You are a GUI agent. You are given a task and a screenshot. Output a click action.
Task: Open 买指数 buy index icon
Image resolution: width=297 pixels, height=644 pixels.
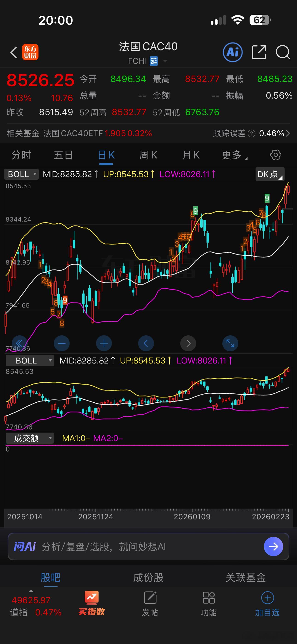click(x=91, y=603)
